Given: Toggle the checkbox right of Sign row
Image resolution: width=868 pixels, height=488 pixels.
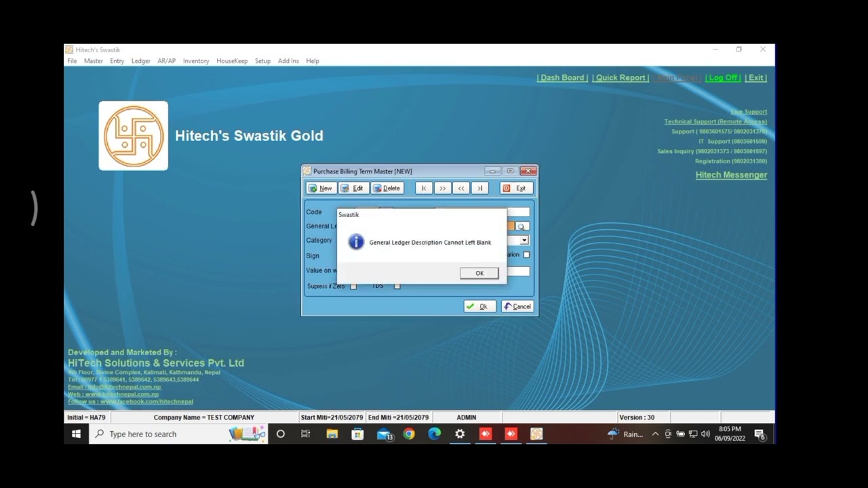Looking at the screenshot, I should click(x=526, y=255).
